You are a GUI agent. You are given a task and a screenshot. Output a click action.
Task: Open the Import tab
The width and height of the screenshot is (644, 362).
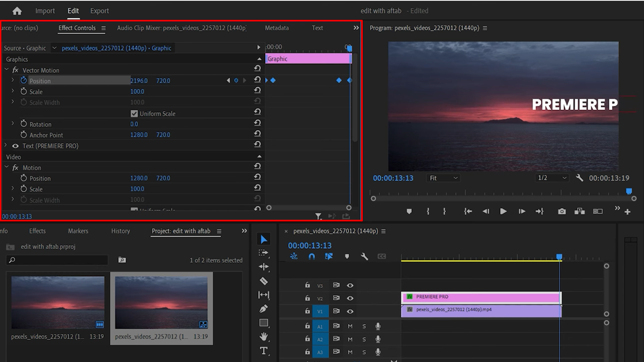(x=45, y=11)
